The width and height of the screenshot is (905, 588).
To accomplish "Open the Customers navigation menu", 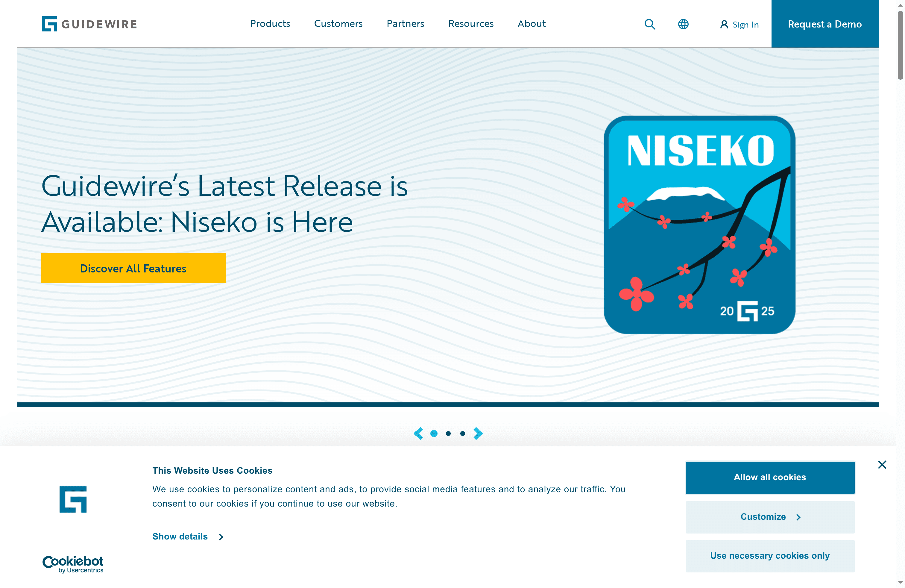I will click(x=338, y=24).
